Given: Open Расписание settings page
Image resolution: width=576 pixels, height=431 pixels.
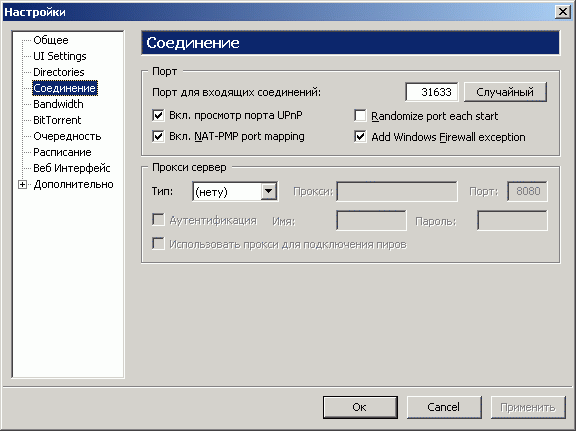Looking at the screenshot, I should coord(62,152).
